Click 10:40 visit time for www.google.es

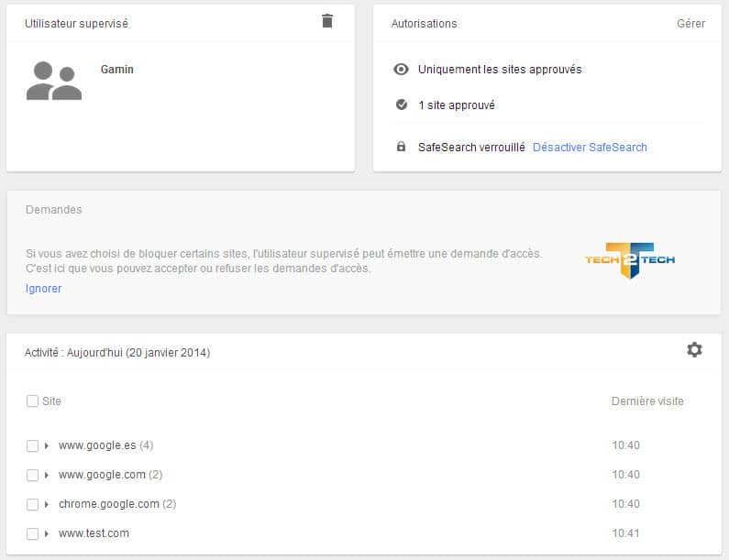625,445
